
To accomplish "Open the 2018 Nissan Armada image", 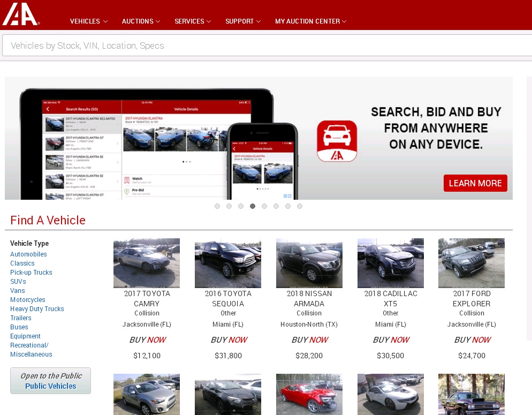I will pyautogui.click(x=309, y=263).
